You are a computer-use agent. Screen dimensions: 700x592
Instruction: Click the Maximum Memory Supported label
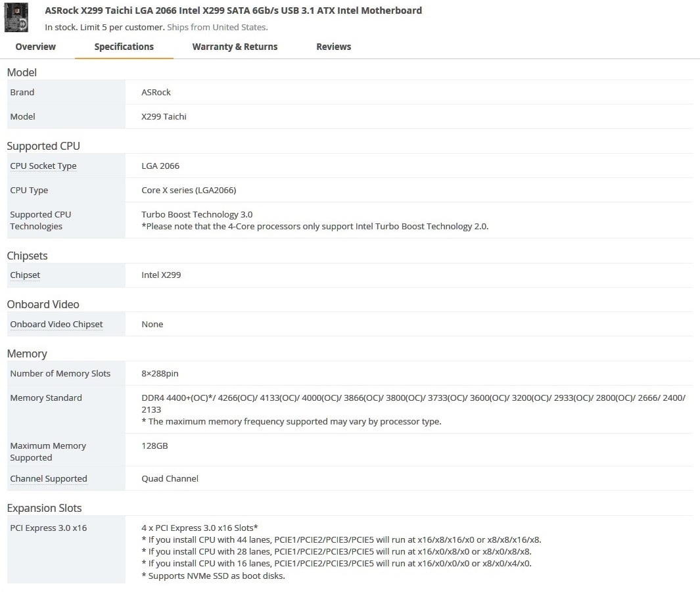(48, 451)
